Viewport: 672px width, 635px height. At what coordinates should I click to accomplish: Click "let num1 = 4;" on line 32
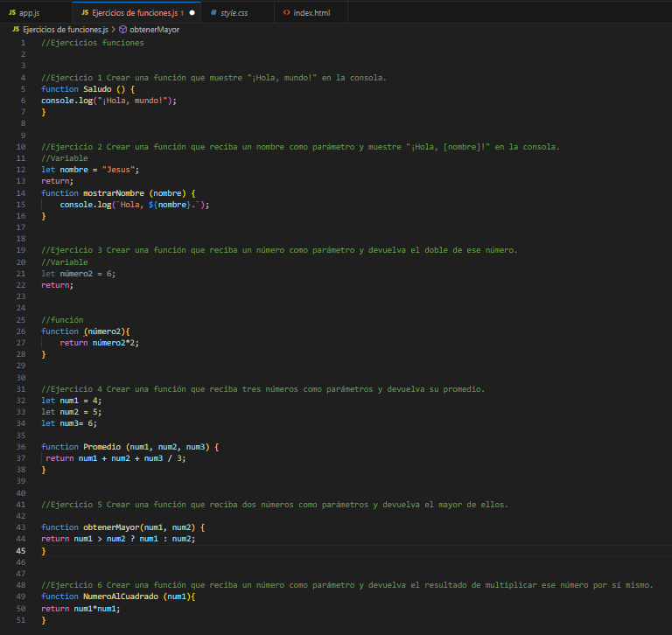[71, 401]
